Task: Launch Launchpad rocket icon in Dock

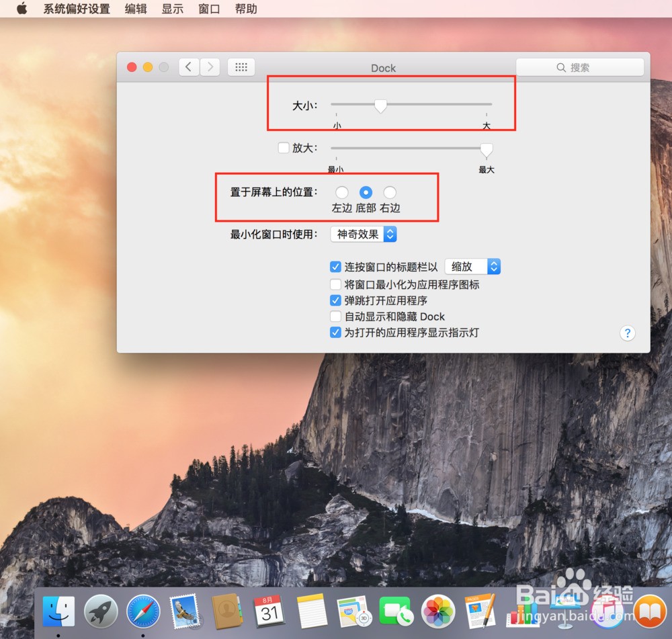Action: tap(101, 611)
